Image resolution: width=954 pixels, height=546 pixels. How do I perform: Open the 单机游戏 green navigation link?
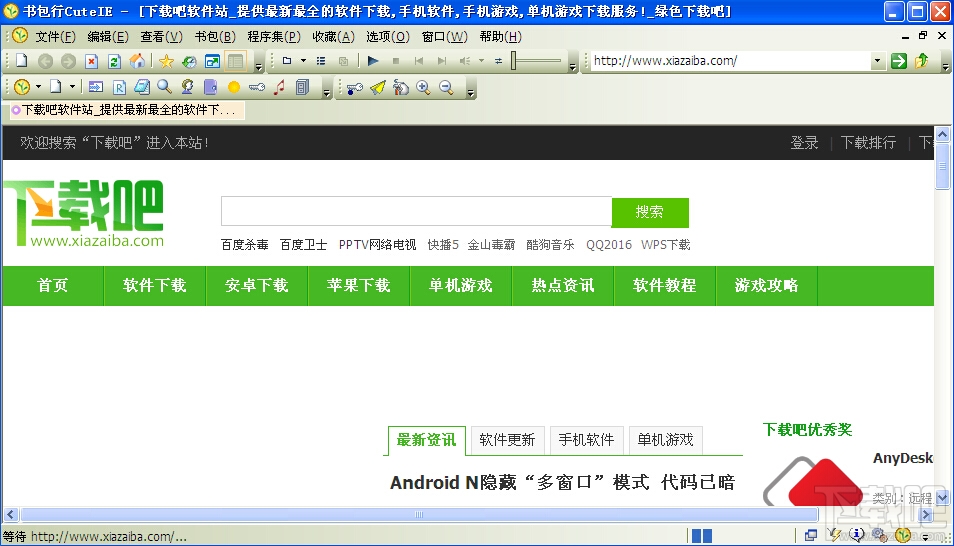click(461, 285)
